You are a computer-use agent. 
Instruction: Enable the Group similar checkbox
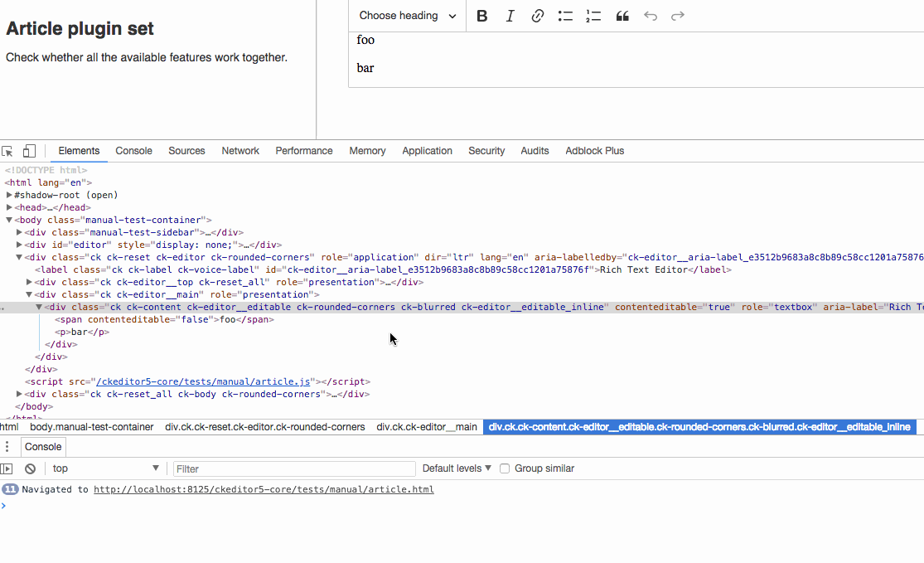coord(505,468)
